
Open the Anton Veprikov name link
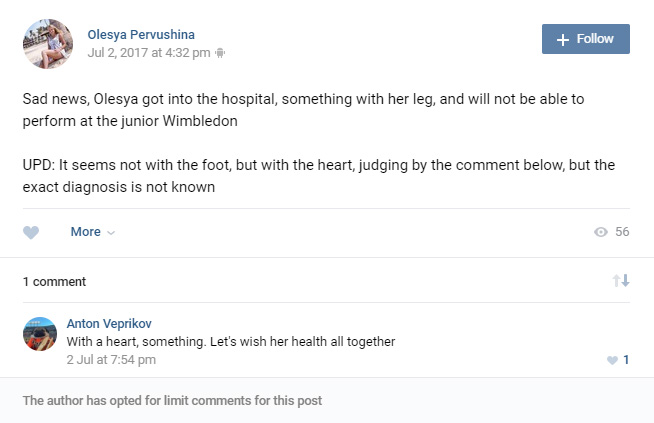tap(108, 324)
